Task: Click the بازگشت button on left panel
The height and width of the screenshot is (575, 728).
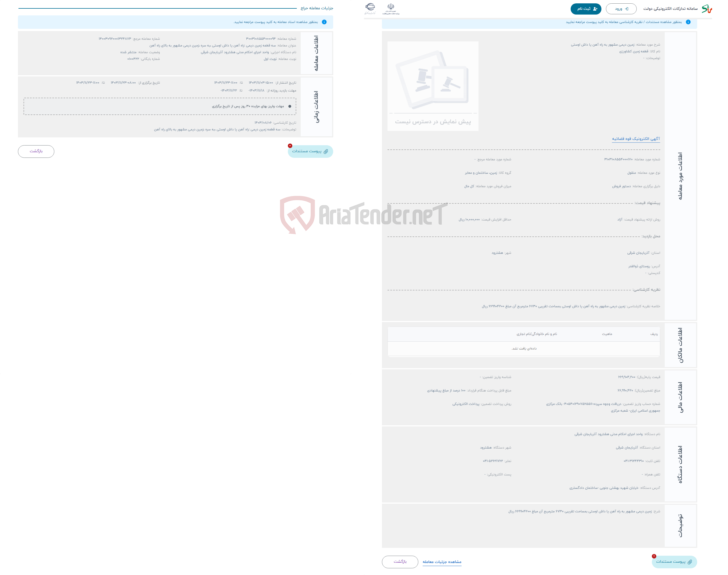Action: 37,152
